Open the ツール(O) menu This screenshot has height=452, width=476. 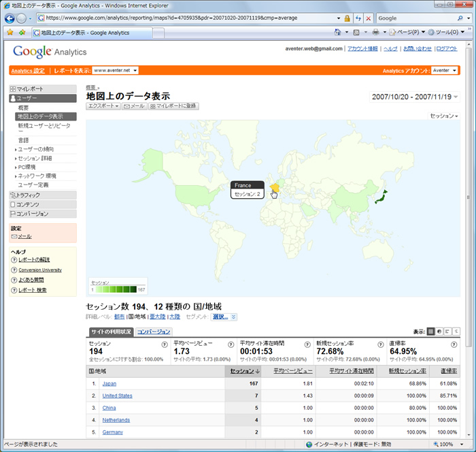(x=447, y=32)
